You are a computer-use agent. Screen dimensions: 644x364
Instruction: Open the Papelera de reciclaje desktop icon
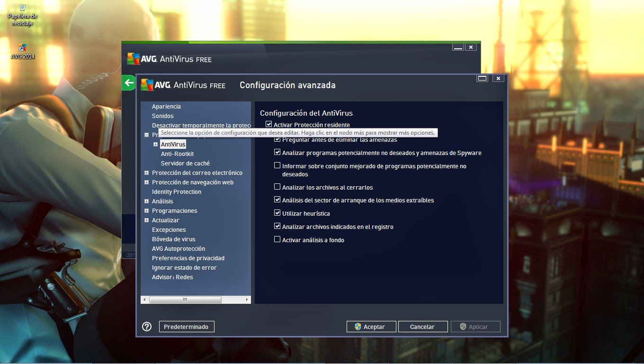[22, 15]
